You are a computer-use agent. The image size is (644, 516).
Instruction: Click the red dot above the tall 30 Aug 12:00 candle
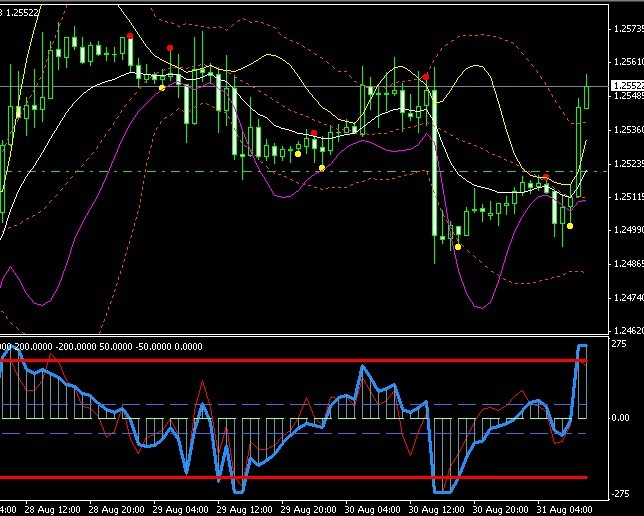pyautogui.click(x=426, y=77)
